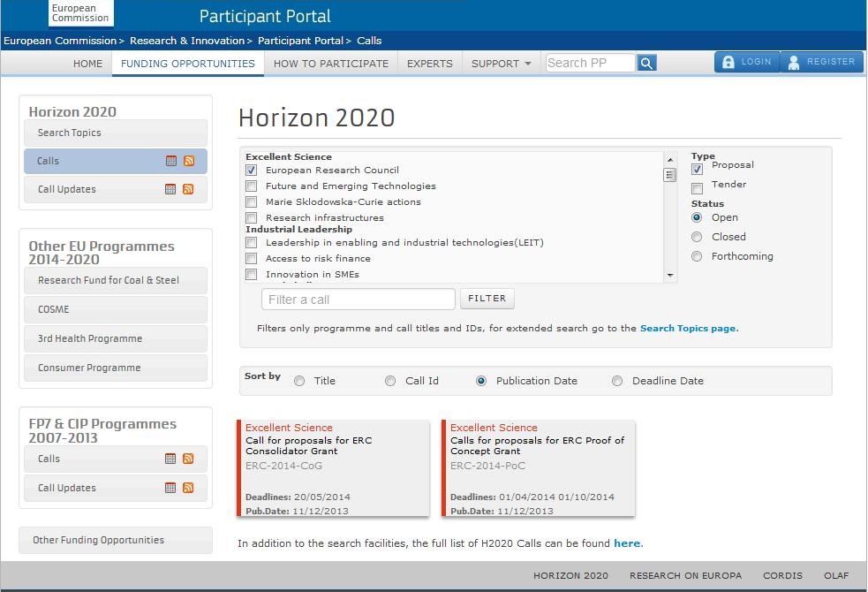This screenshot has width=868, height=592.
Task: Open OLAF footer link
Action: [x=836, y=575]
